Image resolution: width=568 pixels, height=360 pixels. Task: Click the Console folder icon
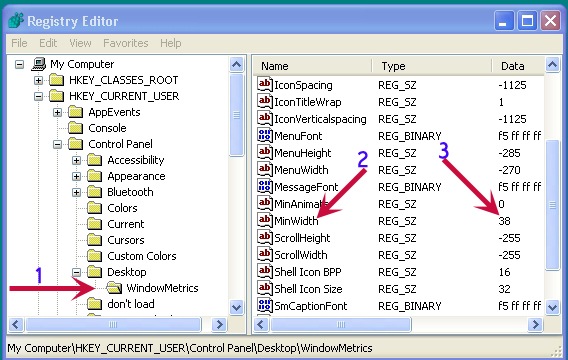point(75,128)
